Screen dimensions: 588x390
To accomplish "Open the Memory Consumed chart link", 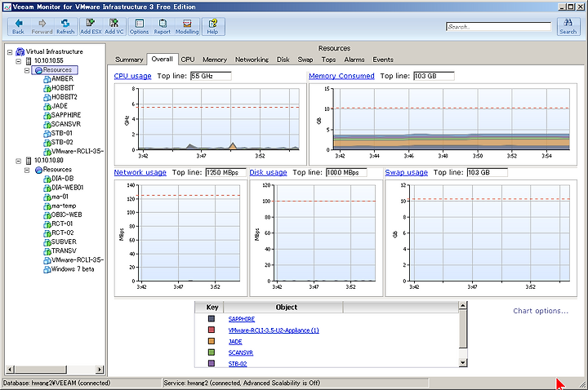I will point(341,76).
